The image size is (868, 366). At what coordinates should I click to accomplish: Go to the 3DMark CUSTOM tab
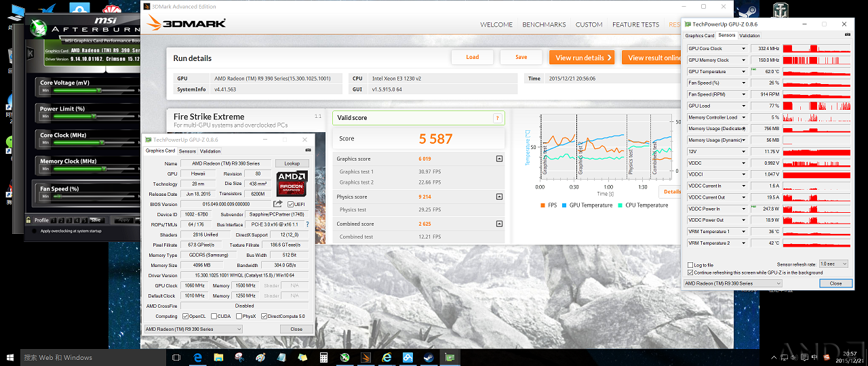(589, 24)
